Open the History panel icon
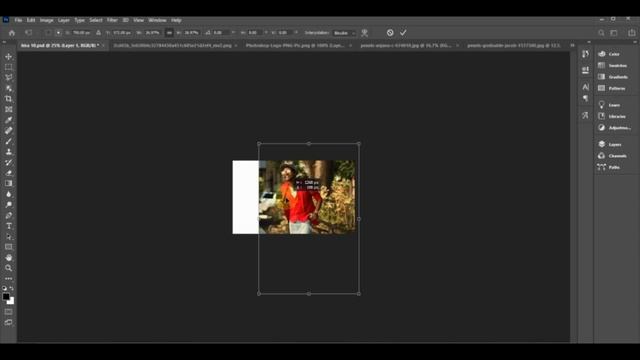 (x=585, y=54)
